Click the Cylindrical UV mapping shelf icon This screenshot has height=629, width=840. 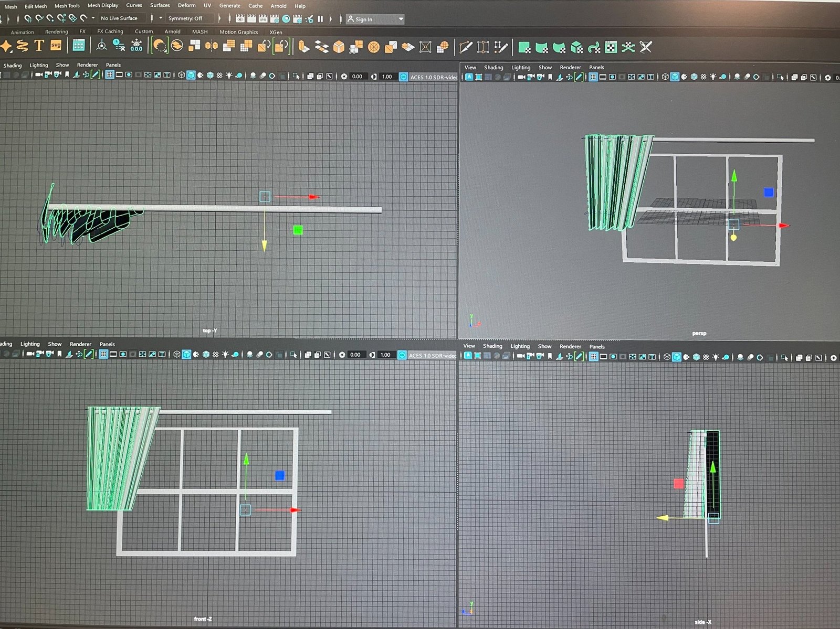(x=542, y=48)
